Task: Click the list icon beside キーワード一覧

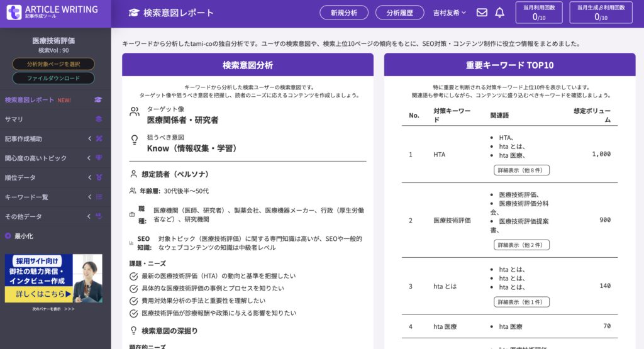Action: (99, 197)
